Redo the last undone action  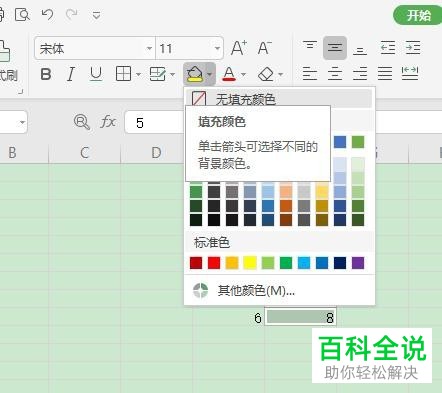[x=71, y=14]
